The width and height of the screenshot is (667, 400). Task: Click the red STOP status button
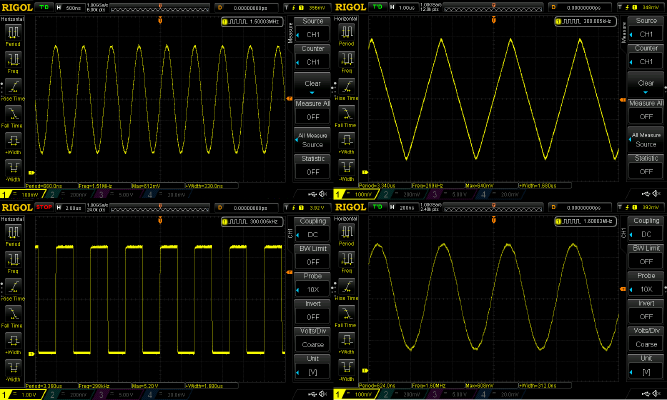[44, 207]
